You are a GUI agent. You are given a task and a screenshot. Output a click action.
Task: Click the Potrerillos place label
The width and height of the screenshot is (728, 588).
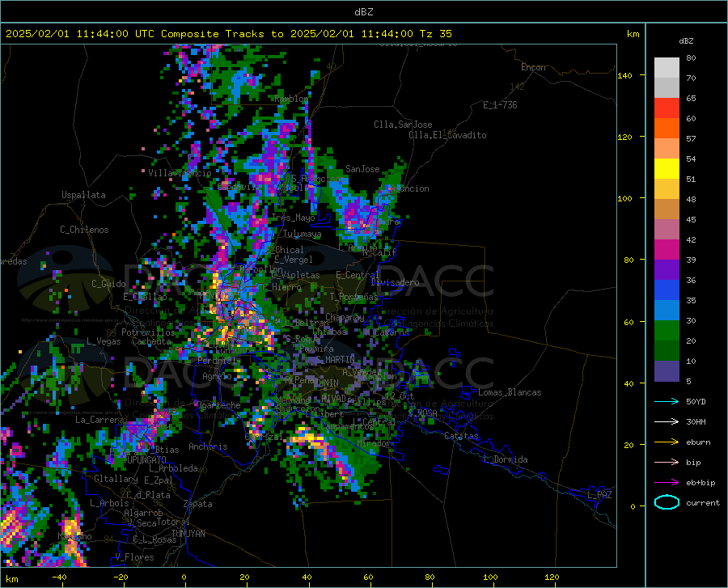coord(148,332)
